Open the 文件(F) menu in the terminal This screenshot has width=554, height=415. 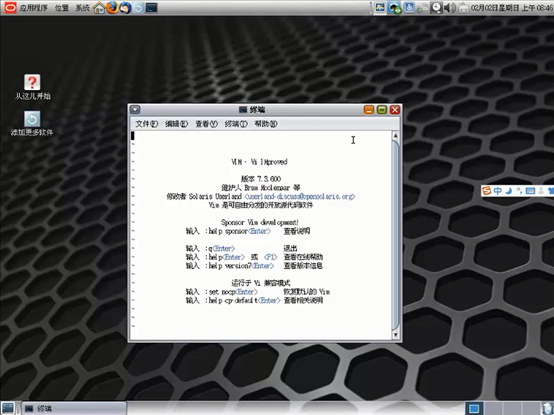pyautogui.click(x=147, y=124)
